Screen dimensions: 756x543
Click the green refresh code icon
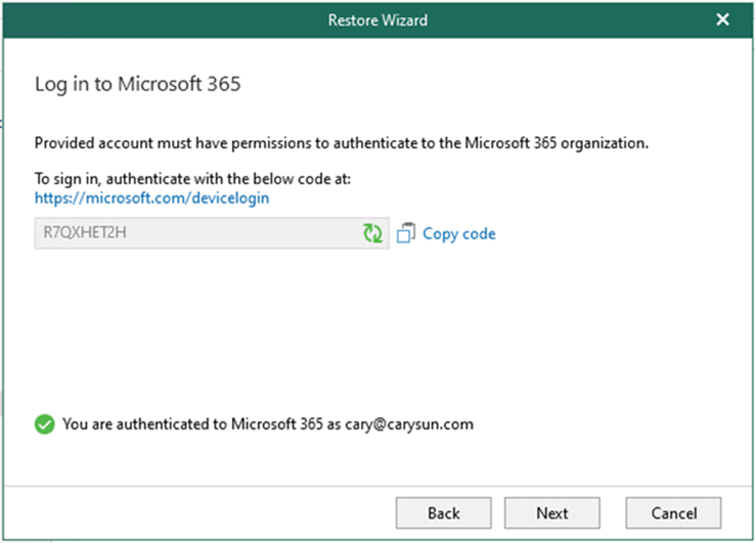click(x=373, y=233)
